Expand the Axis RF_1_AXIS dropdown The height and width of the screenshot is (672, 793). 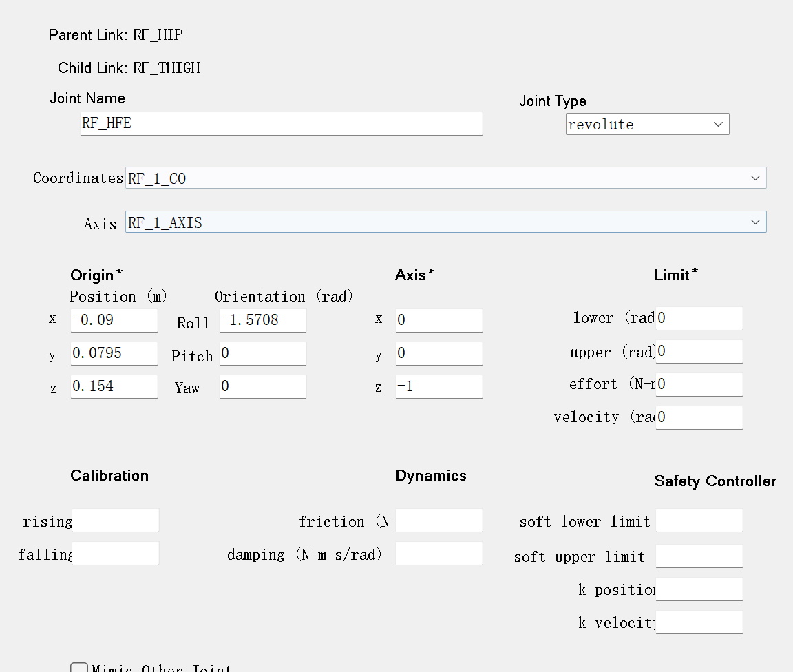pyautogui.click(x=445, y=222)
